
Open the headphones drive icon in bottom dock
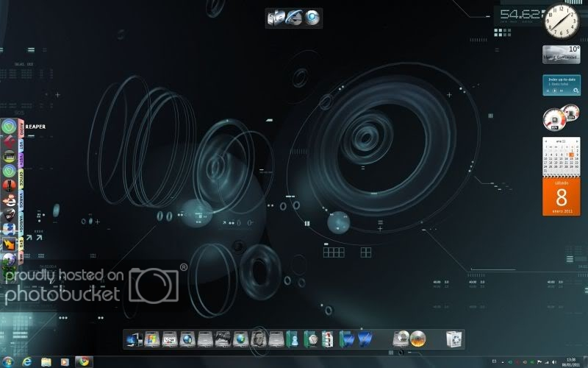click(x=259, y=339)
